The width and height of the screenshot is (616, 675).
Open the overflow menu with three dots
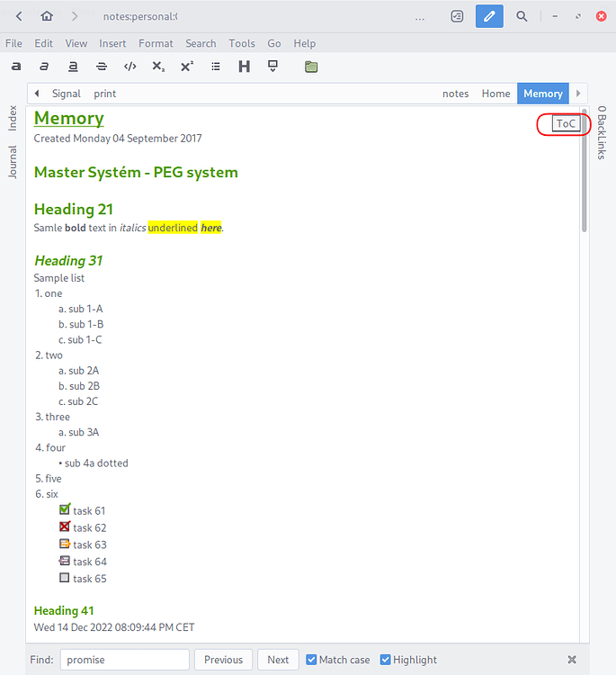pos(420,18)
